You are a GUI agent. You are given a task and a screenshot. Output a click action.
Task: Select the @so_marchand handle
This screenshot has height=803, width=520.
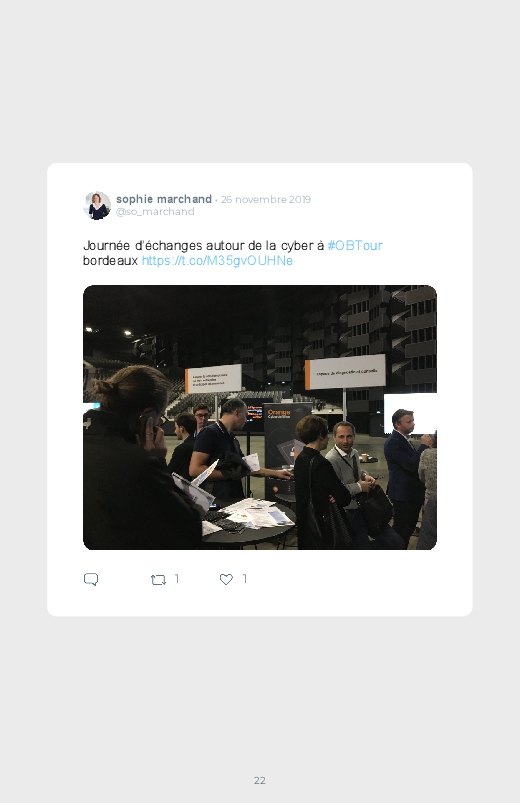[155, 212]
